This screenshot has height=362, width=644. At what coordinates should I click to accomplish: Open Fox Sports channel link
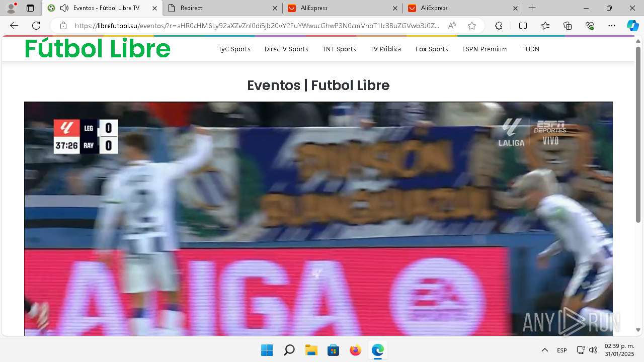coord(432,49)
